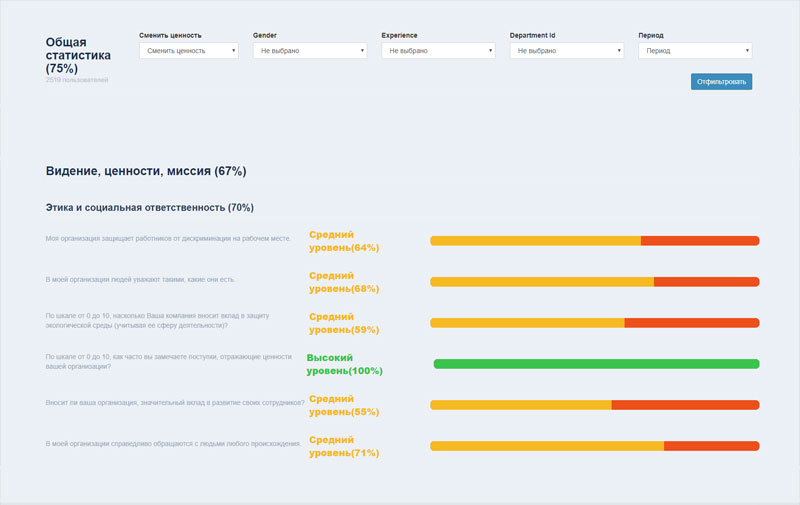The image size is (800, 505).
Task: Click the Средний уровень(59%) label
Action: pyautogui.click(x=343, y=323)
